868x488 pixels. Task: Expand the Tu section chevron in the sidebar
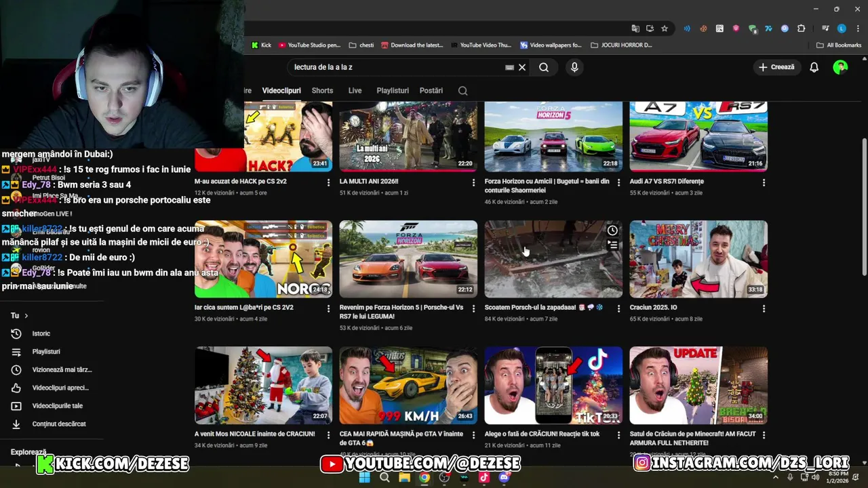pyautogui.click(x=26, y=316)
